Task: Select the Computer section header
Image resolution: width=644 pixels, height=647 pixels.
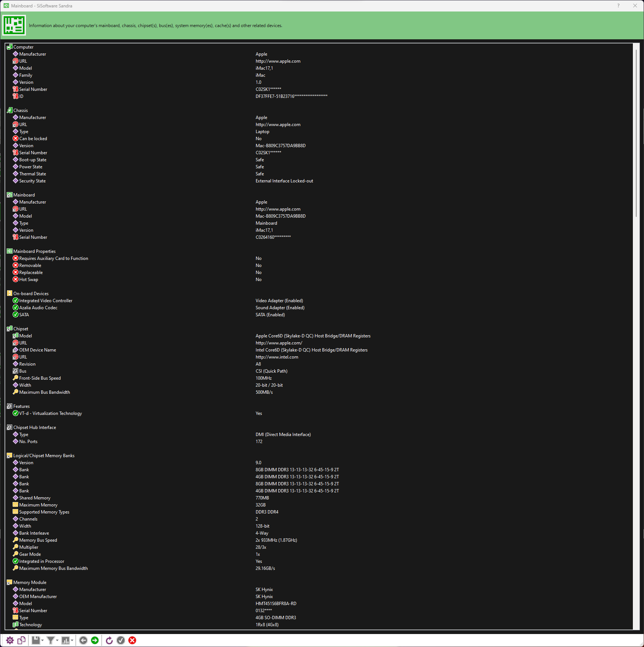Action: click(x=23, y=47)
